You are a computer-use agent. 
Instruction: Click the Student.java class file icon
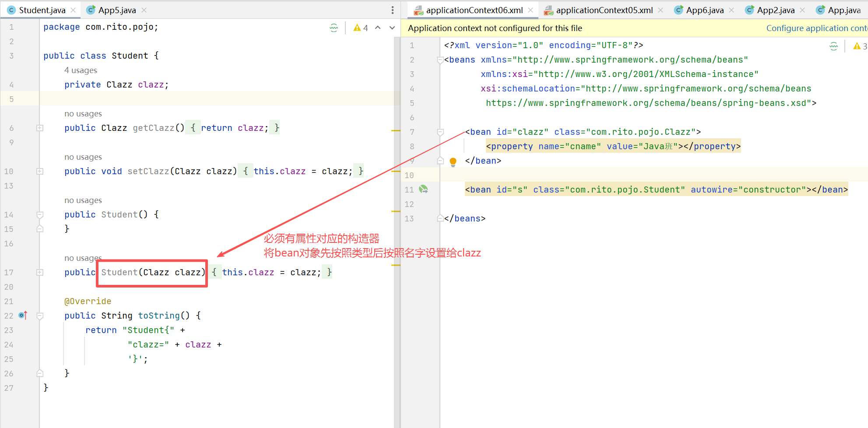point(11,10)
